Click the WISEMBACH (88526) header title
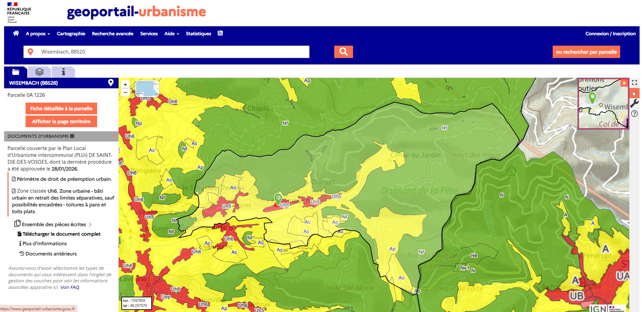Screen dimensions: 644x312 [33, 83]
